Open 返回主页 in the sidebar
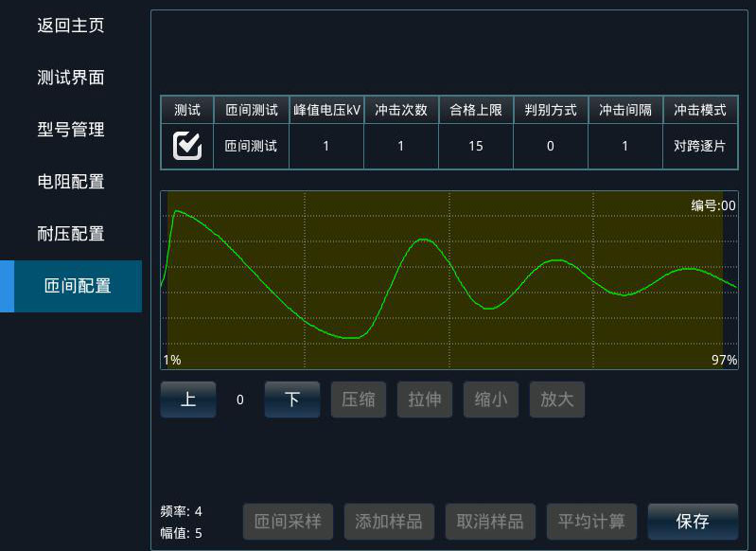 70,26
